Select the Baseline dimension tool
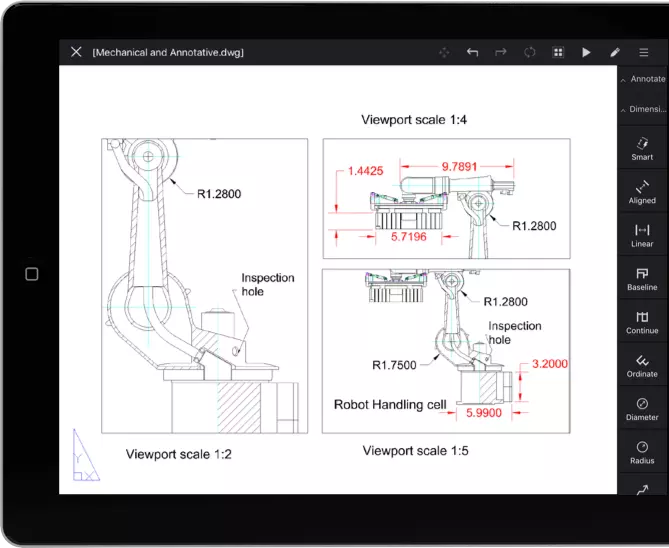Image resolution: width=669 pixels, height=548 pixels. (x=642, y=279)
